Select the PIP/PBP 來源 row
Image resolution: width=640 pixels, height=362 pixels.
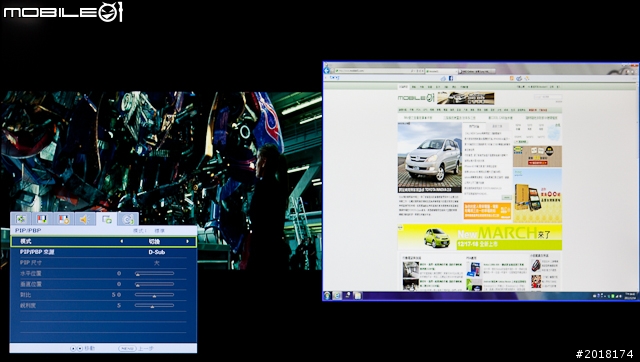pos(103,252)
